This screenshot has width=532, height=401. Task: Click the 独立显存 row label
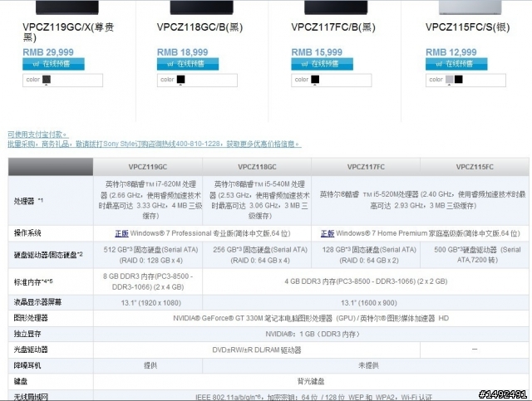click(x=27, y=334)
